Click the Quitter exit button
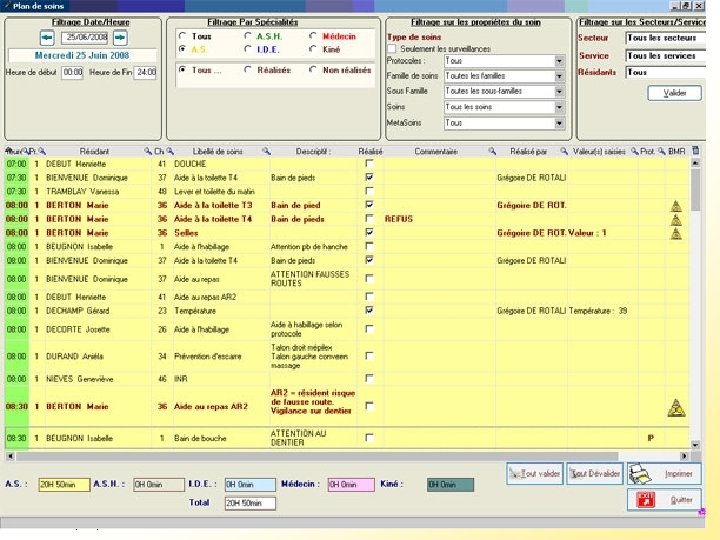This screenshot has width=720, height=540. tap(663, 499)
